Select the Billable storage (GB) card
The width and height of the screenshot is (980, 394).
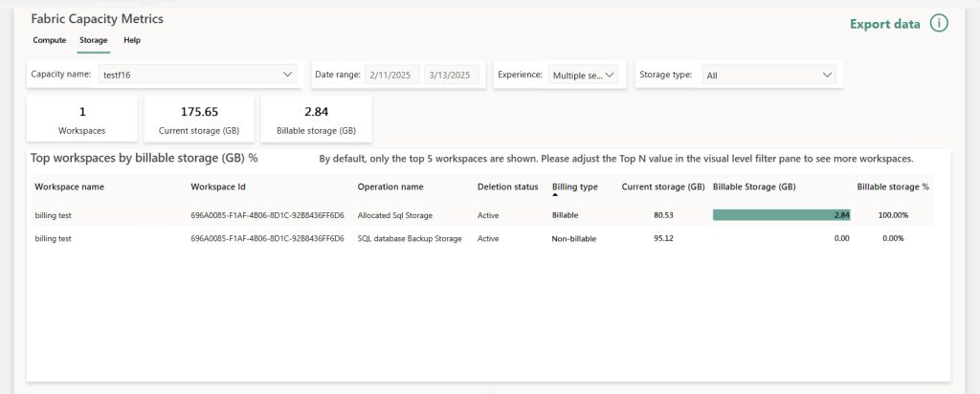pyautogui.click(x=316, y=120)
